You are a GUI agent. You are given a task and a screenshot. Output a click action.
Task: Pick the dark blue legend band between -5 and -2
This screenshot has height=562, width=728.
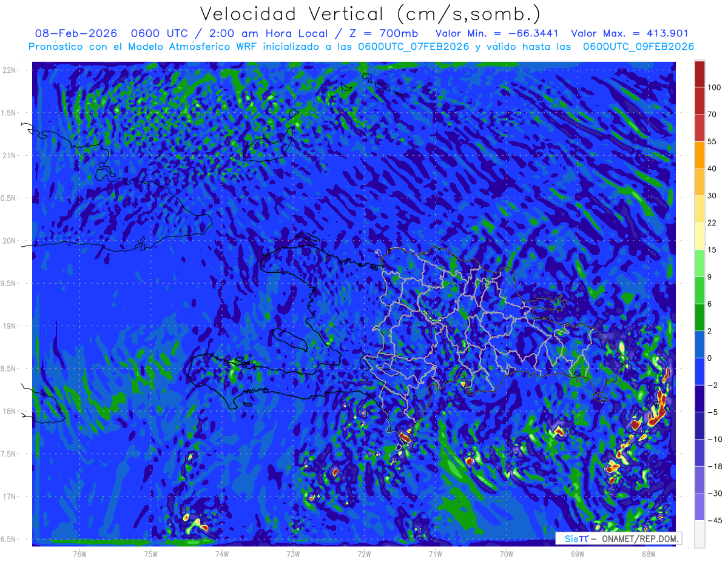699,398
